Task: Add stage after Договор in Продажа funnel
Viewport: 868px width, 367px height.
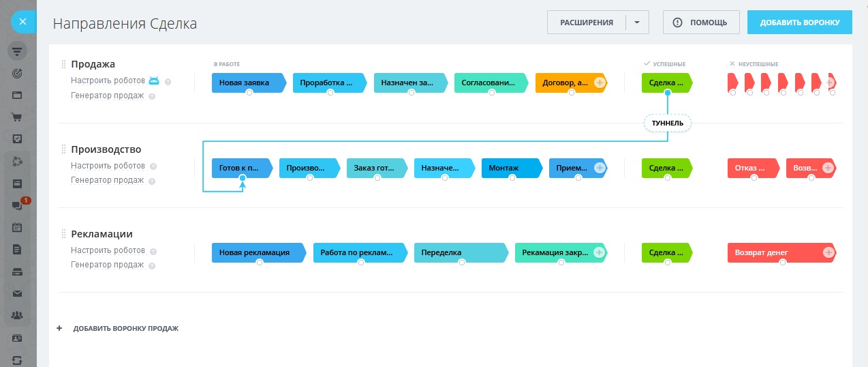Action: coord(600,83)
